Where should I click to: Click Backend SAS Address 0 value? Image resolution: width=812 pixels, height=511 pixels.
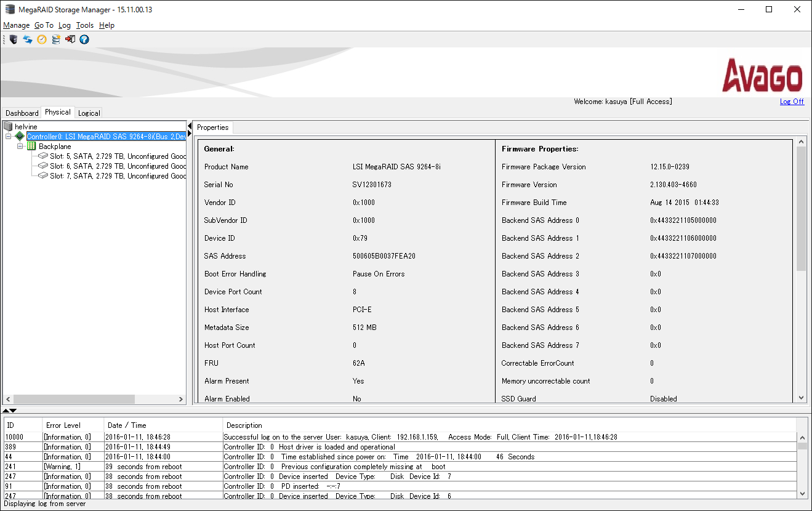(x=683, y=220)
